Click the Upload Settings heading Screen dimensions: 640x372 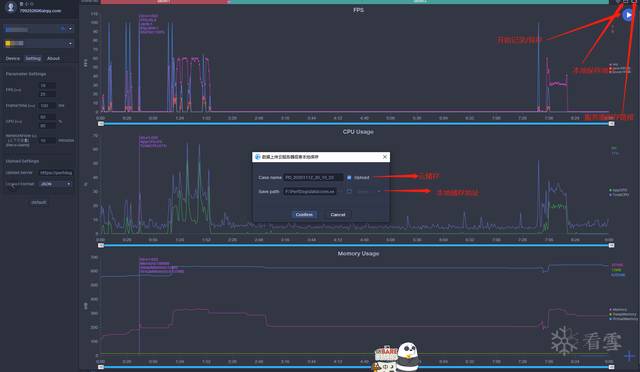tap(22, 161)
